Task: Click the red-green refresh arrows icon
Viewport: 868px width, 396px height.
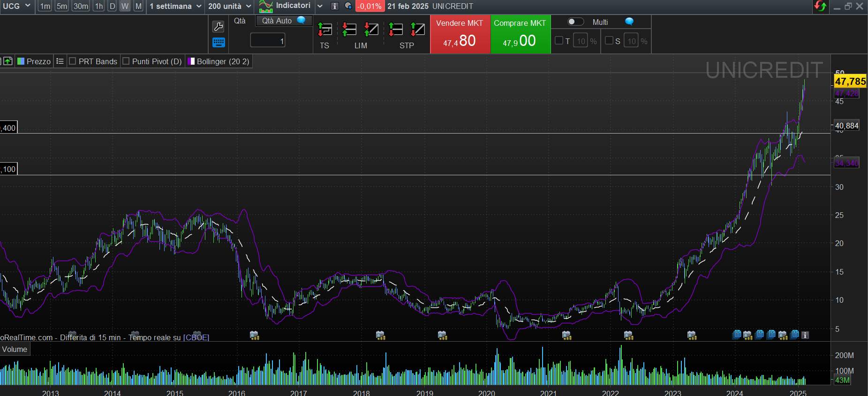Action: (x=820, y=6)
